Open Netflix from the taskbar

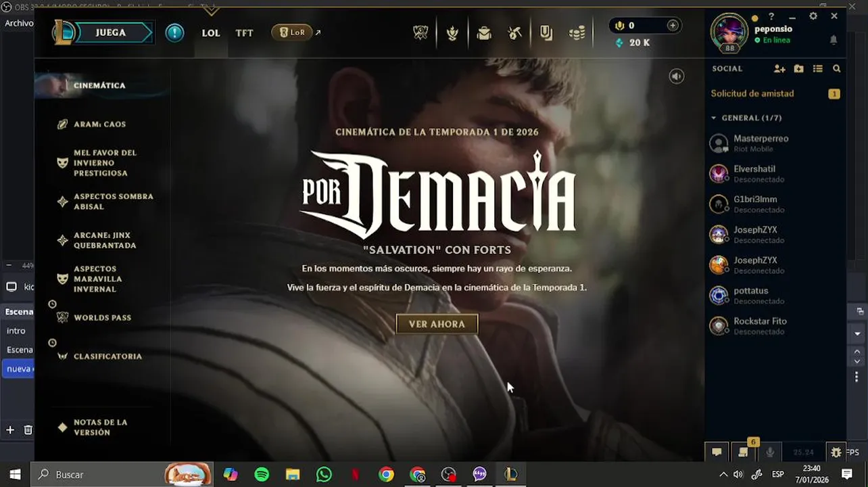click(355, 475)
